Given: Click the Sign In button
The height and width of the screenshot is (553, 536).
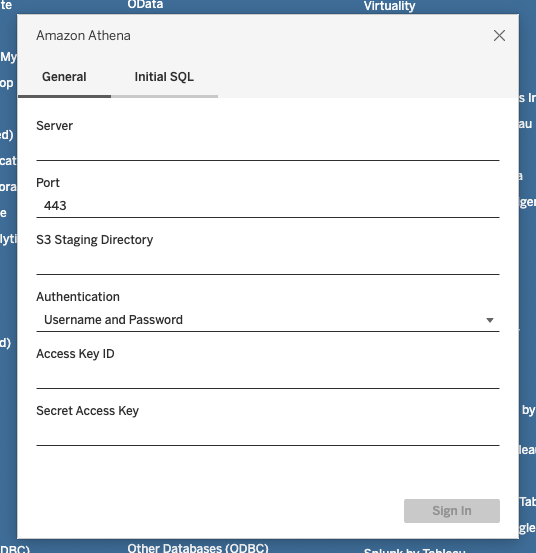Looking at the screenshot, I should point(452,511).
